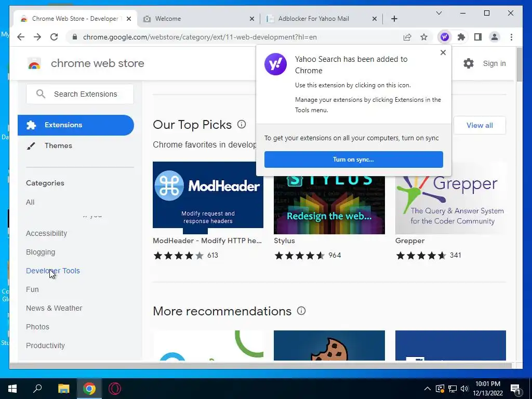Switch to the Welcome tab
Screen dimensions: 532x399
coord(198,19)
